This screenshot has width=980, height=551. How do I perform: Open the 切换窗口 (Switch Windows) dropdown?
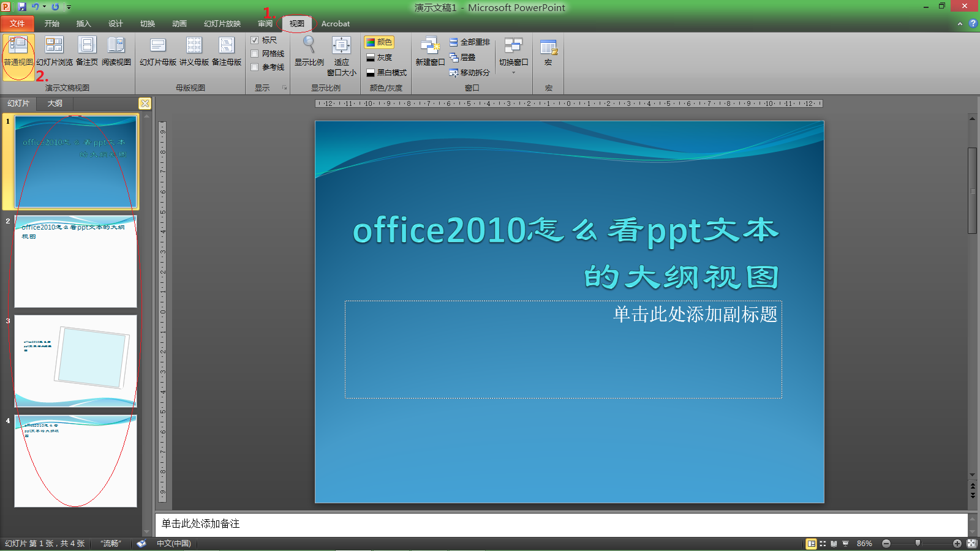click(x=513, y=56)
